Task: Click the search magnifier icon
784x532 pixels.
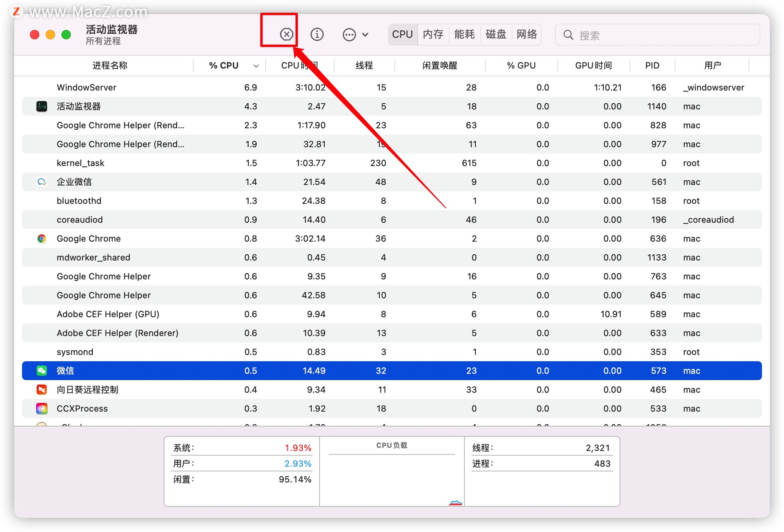Action: 568,35
